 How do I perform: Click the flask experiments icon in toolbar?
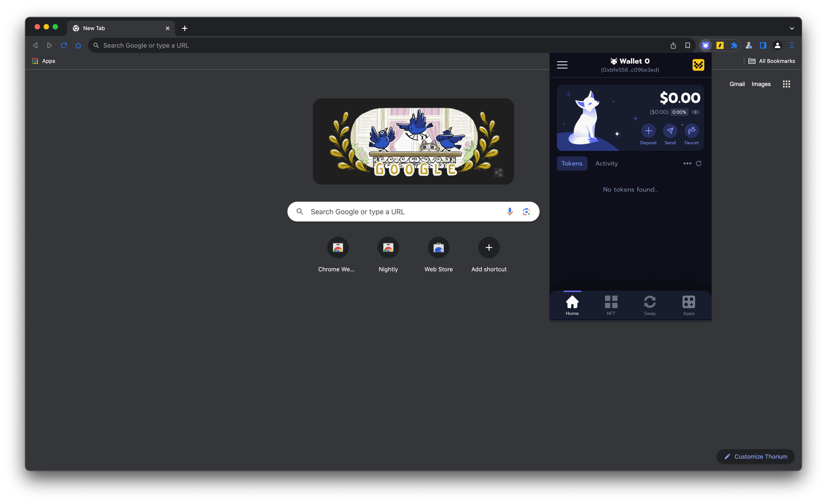[749, 45]
